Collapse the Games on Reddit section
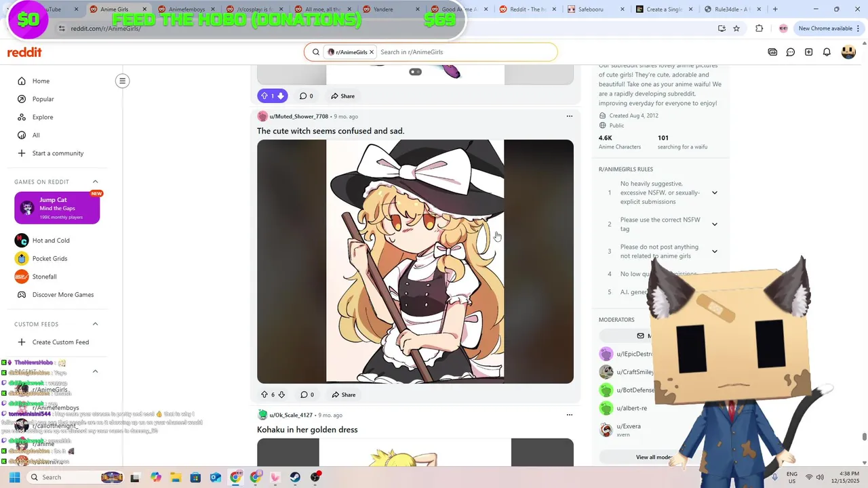 click(x=95, y=182)
